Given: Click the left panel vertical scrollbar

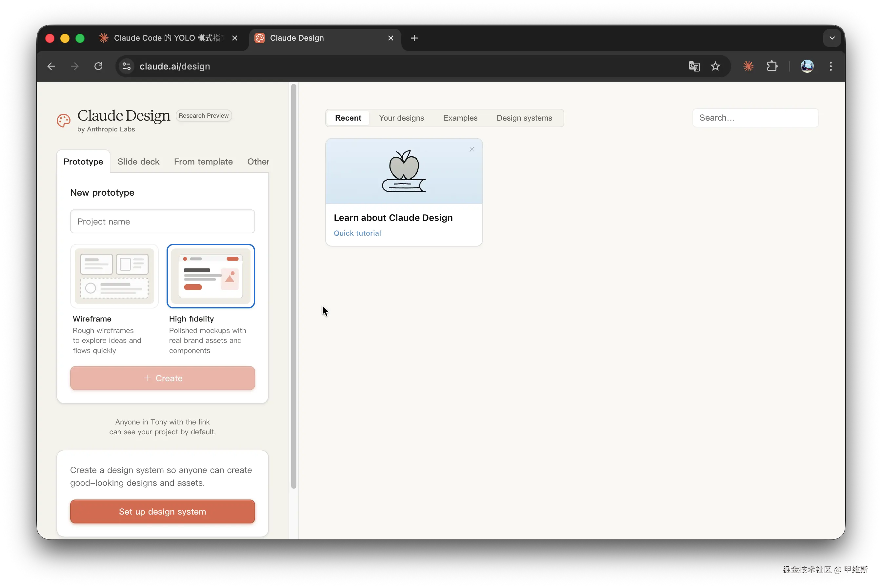Looking at the screenshot, I should point(294,285).
